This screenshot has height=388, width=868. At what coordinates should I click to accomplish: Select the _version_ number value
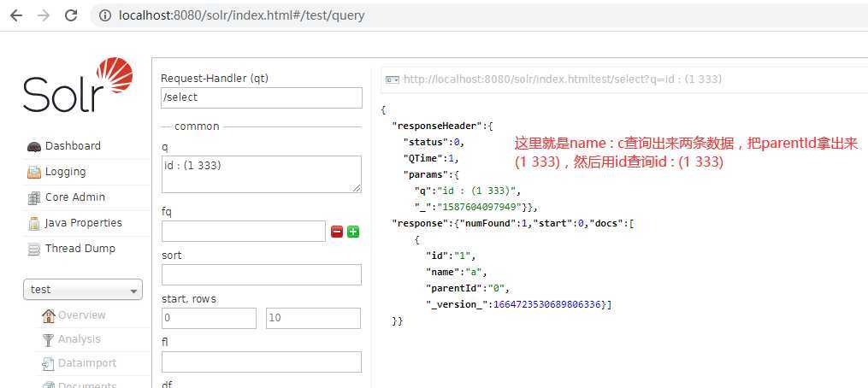point(548,304)
